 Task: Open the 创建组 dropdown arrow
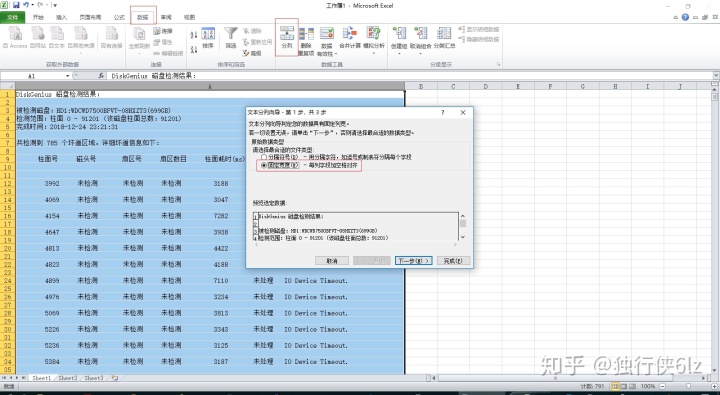pyautogui.click(x=399, y=53)
